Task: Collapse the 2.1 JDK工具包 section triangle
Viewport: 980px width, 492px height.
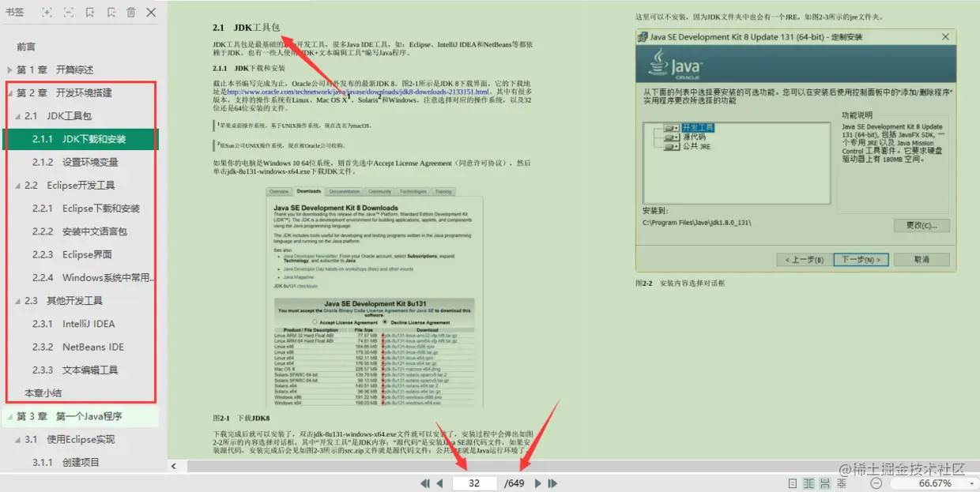Action: tap(17, 116)
